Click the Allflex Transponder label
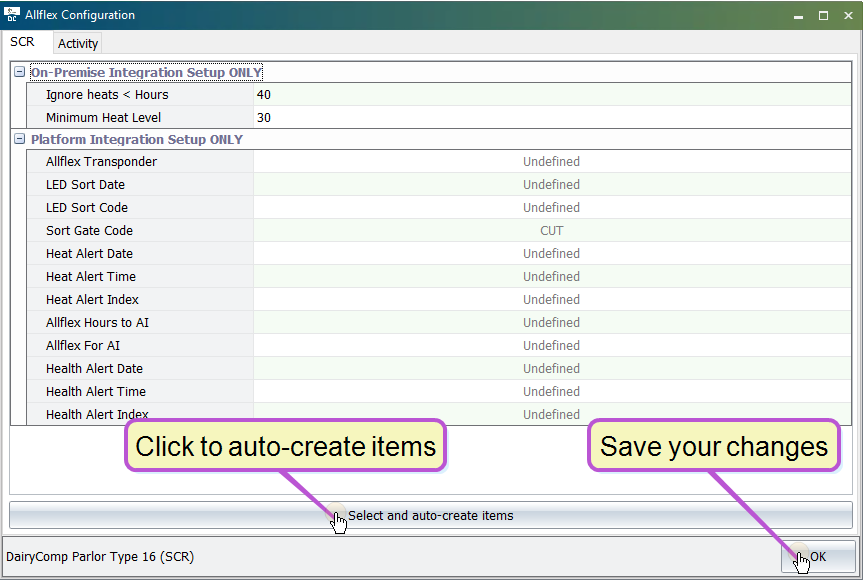 101,162
